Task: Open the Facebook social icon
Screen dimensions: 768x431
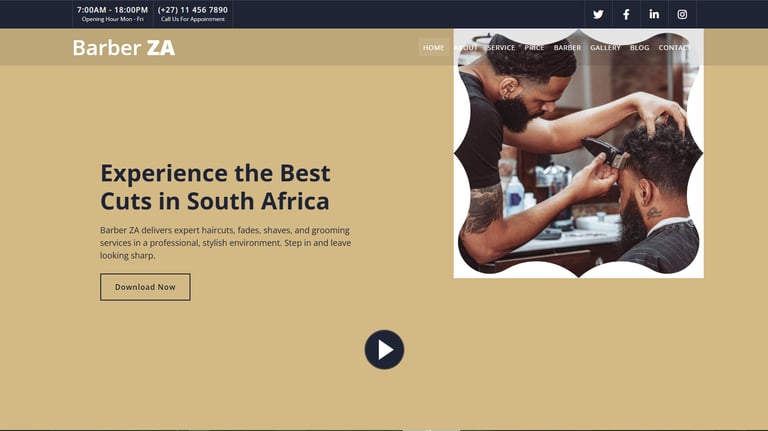Action: [626, 14]
